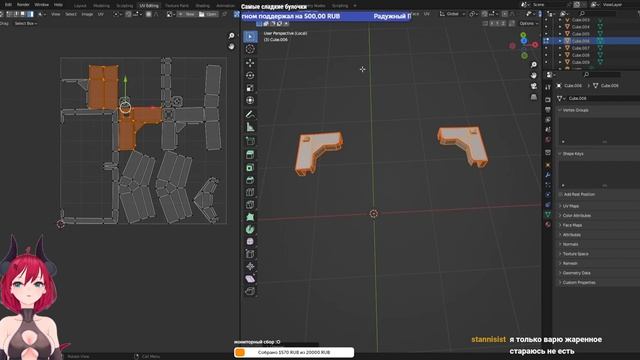640x360 pixels.
Task: Select the Loop Cut tool
Action: click(x=250, y=192)
